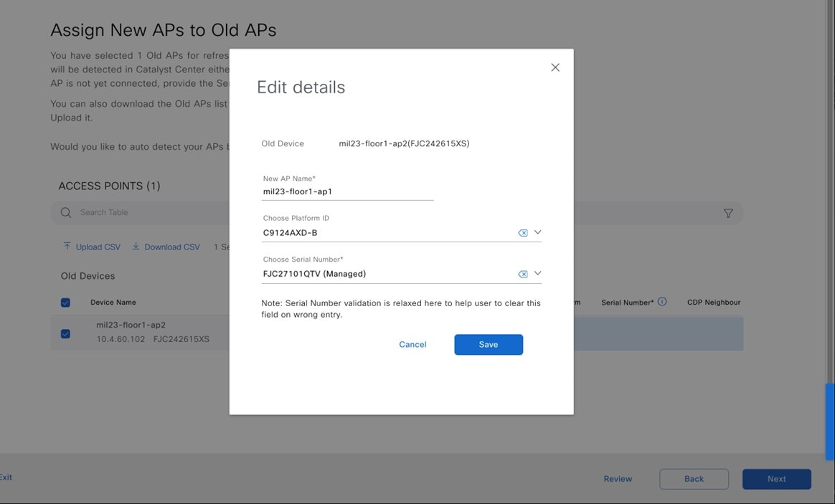Image resolution: width=835 pixels, height=504 pixels.
Task: Edit the New AP Name field
Action: pos(348,191)
